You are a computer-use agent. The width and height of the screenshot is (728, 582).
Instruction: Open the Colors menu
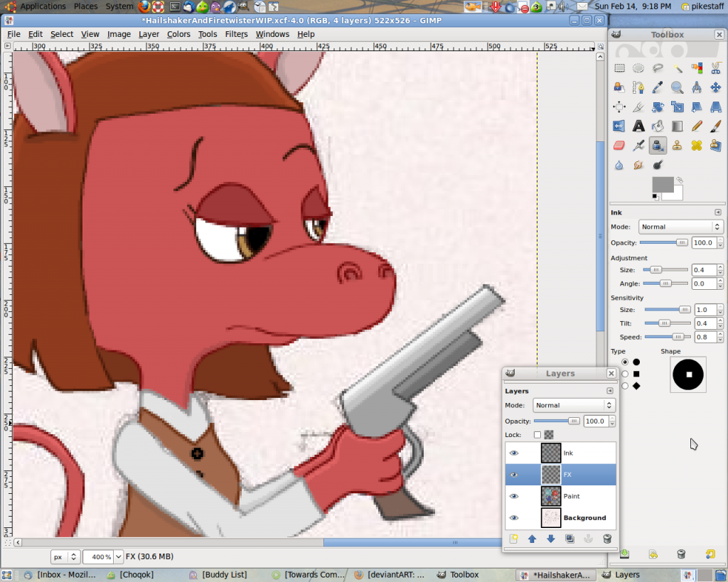tap(178, 34)
